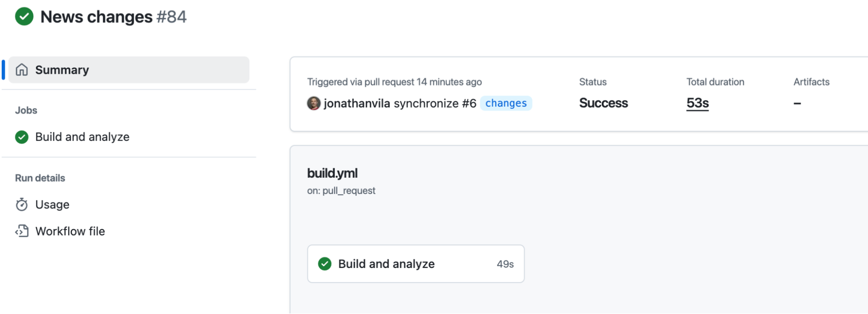Click the green success check beside the run title
The height and width of the screenshot is (314, 868).
click(x=24, y=17)
